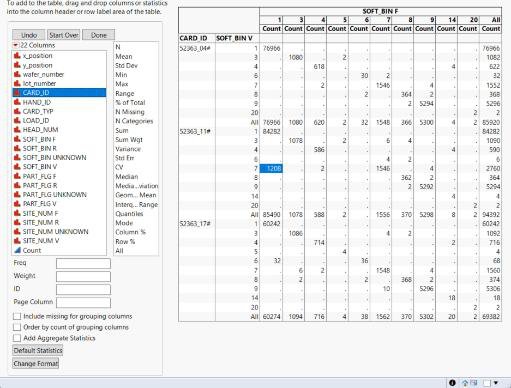The image size is (511, 388).
Task: Click the icon beside PART_FLG UNKNOWN column
Action: [x=17, y=194]
